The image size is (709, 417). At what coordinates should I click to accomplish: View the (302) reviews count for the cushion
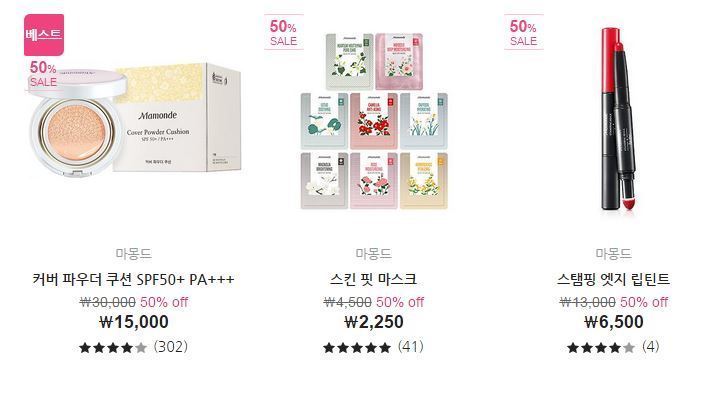[x=170, y=347]
